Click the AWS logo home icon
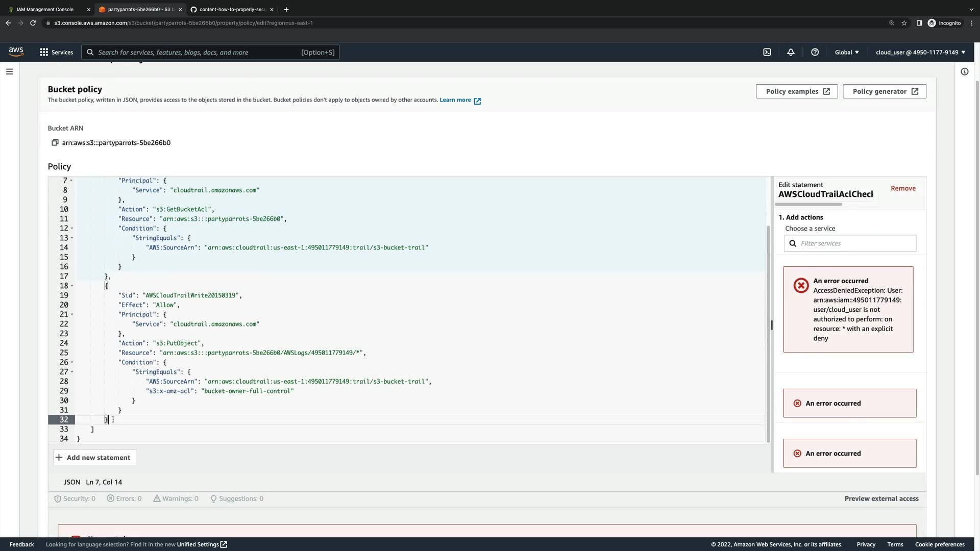The height and width of the screenshot is (551, 980). coord(16,52)
